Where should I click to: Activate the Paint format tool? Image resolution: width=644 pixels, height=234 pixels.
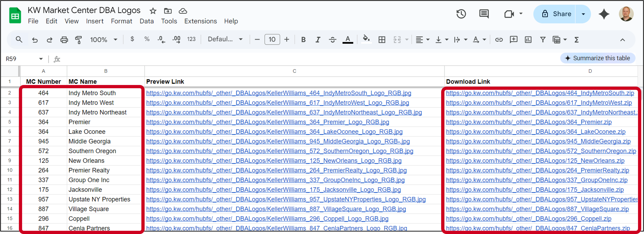79,40
